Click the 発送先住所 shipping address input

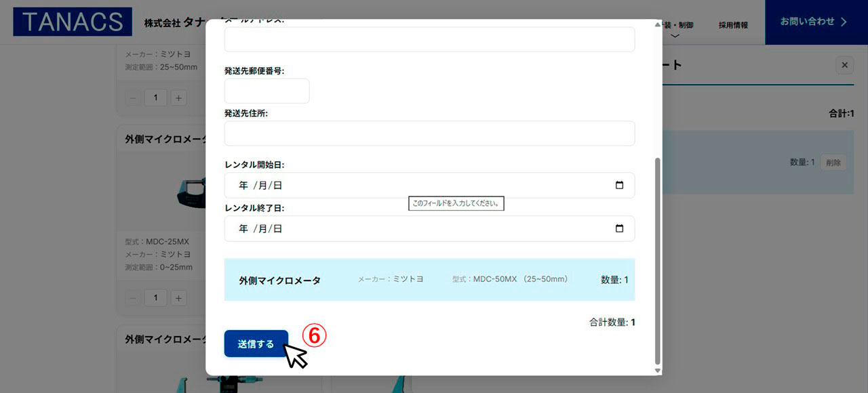pyautogui.click(x=429, y=133)
